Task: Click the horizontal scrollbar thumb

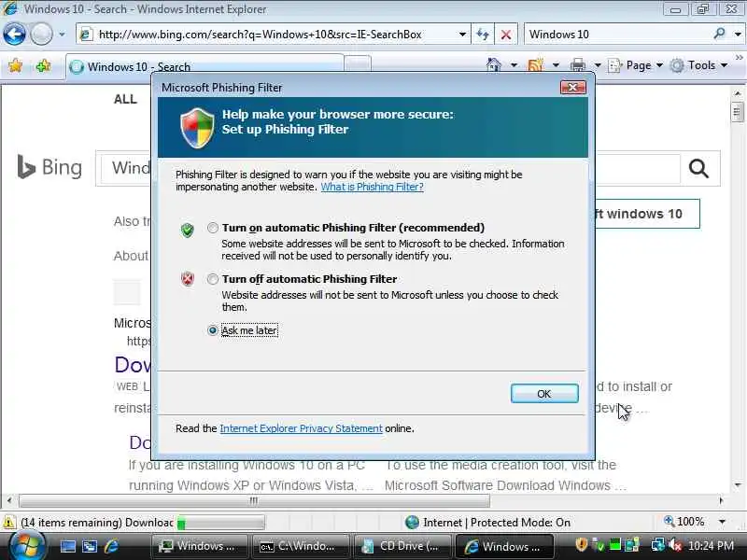Action: pyautogui.click(x=254, y=500)
